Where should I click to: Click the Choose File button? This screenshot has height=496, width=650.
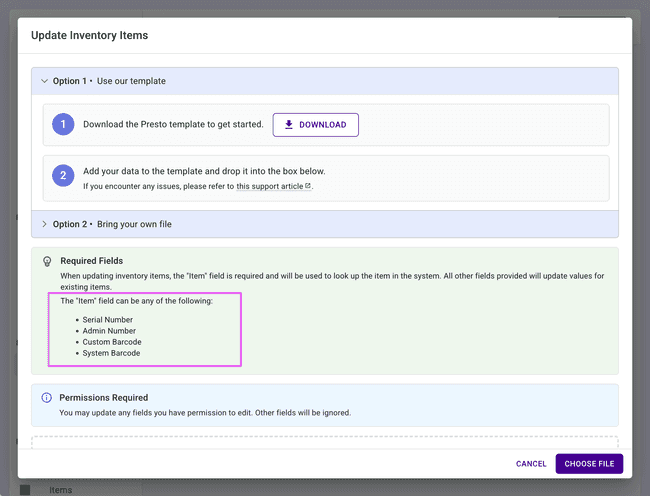589,464
